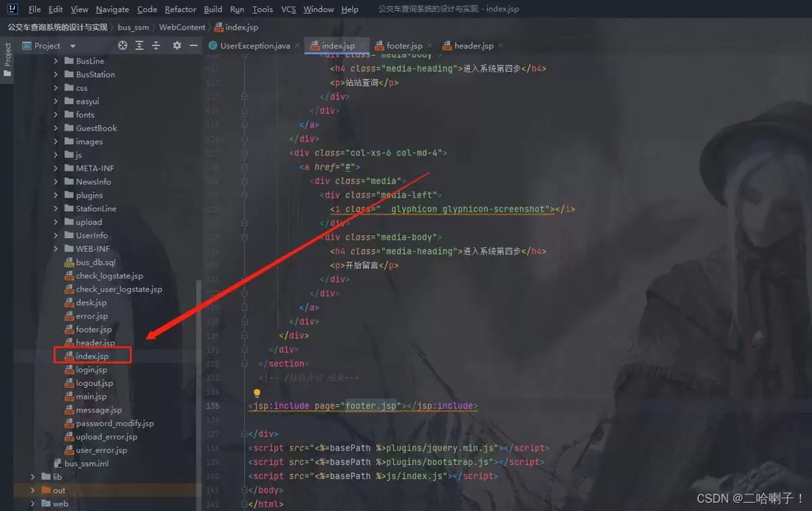Expand the easyui folder

(55, 102)
